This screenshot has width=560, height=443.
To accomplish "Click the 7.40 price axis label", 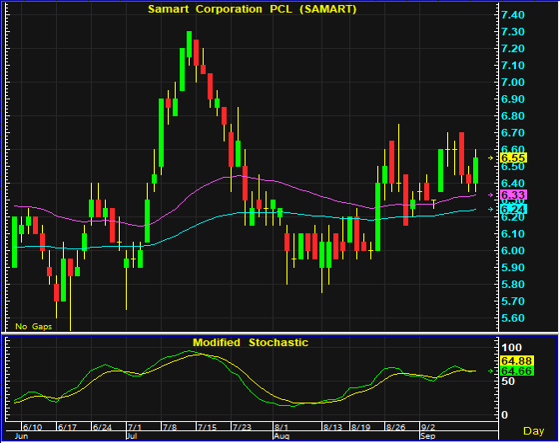I will (513, 15).
